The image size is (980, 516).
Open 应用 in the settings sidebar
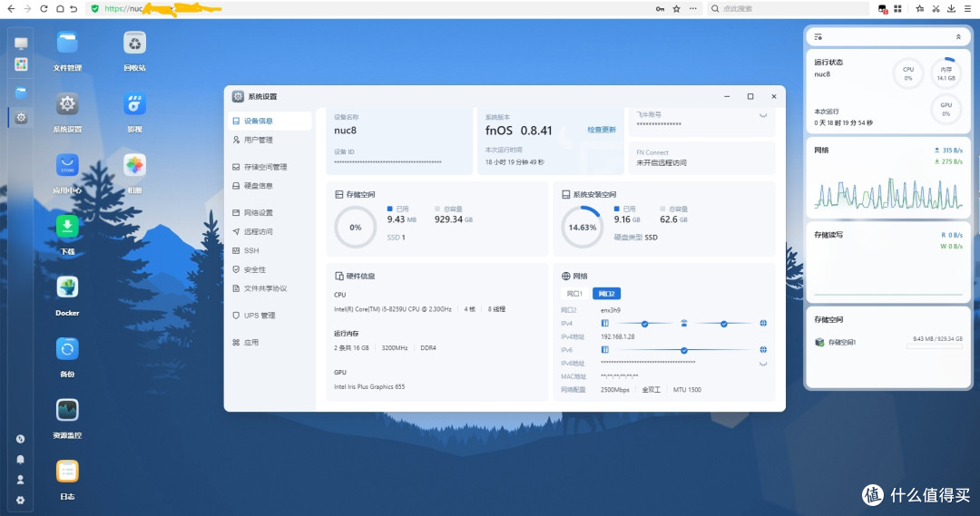pos(270,342)
